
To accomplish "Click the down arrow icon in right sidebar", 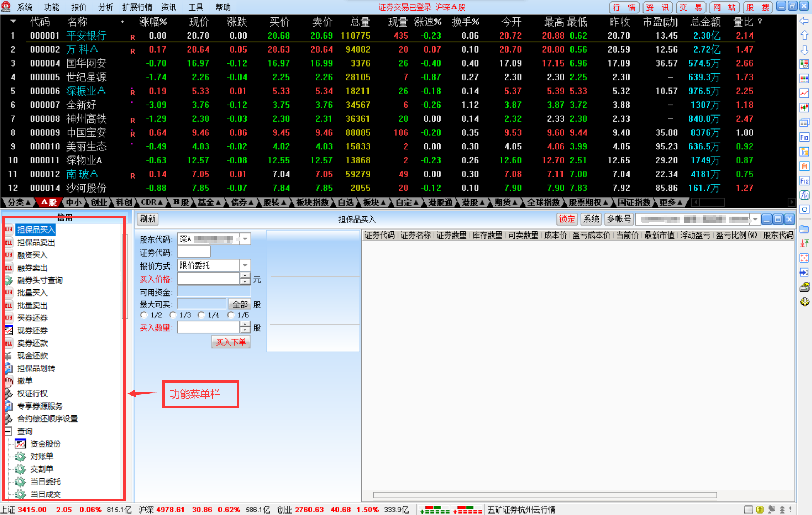I will (x=804, y=50).
